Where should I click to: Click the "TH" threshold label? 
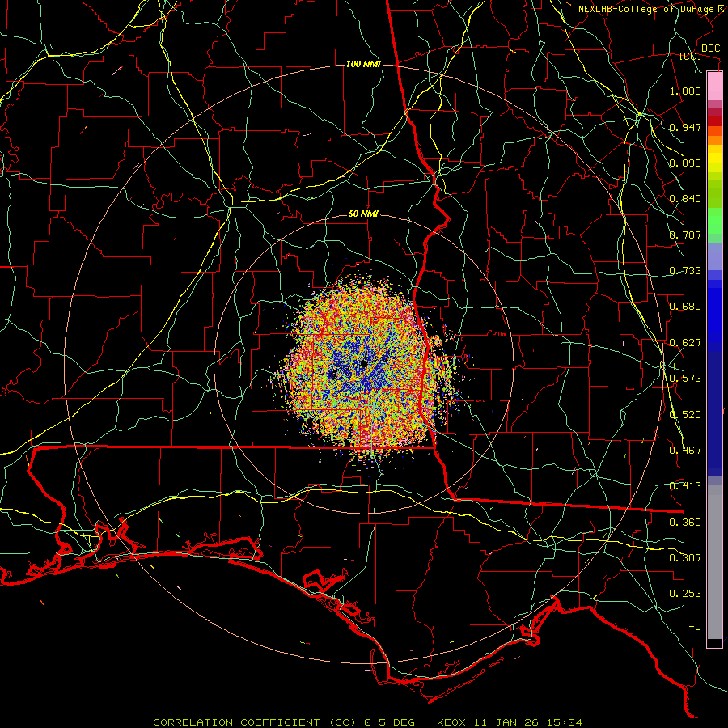[695, 630]
